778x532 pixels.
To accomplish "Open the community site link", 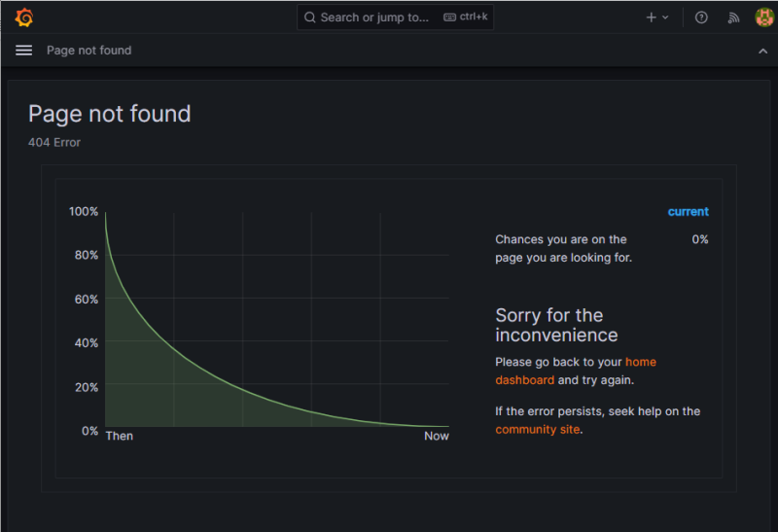I will [x=538, y=429].
